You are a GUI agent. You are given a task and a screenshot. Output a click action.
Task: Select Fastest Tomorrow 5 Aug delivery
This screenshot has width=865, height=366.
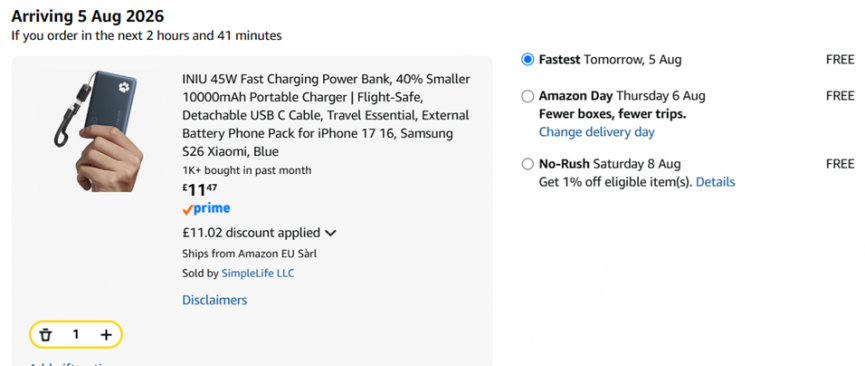click(x=527, y=60)
